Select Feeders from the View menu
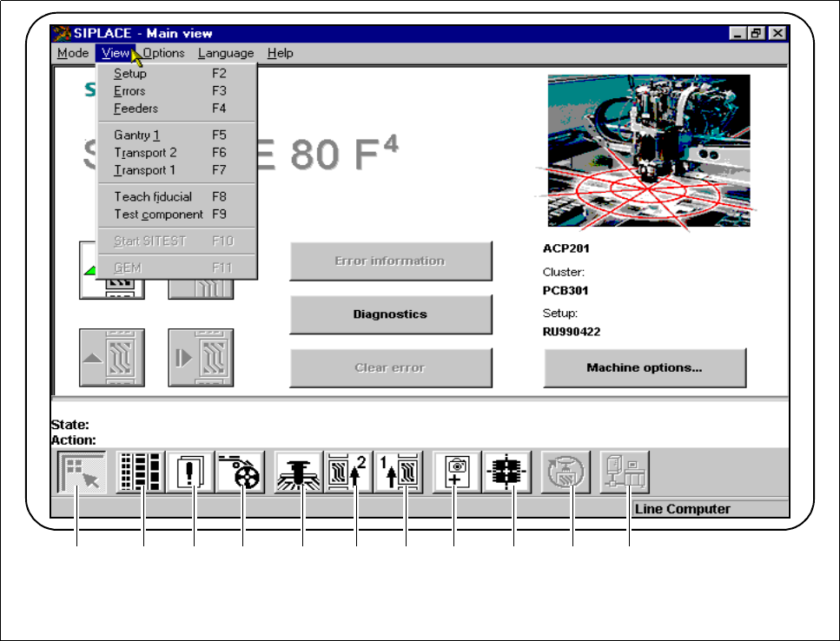 [x=136, y=109]
